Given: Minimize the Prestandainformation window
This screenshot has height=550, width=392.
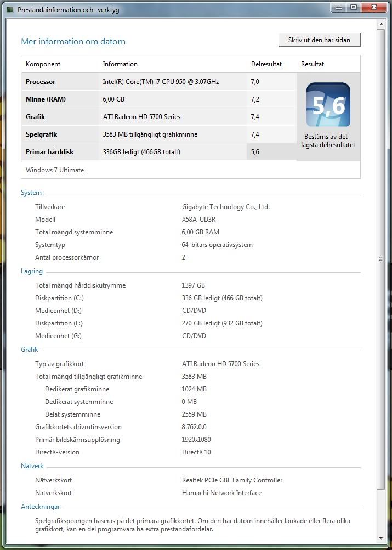Looking at the screenshot, I should (x=339, y=7).
